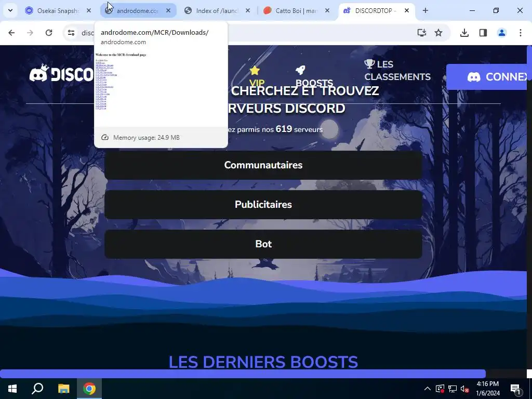The width and height of the screenshot is (532, 399).
Task: Select the Bot category button
Action: tap(263, 244)
